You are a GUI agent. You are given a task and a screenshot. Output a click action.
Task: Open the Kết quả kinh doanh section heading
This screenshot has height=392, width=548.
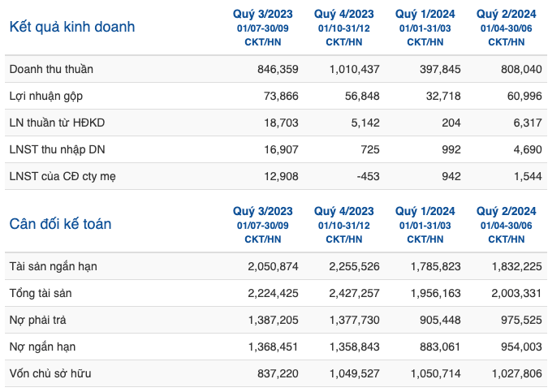coord(72,27)
